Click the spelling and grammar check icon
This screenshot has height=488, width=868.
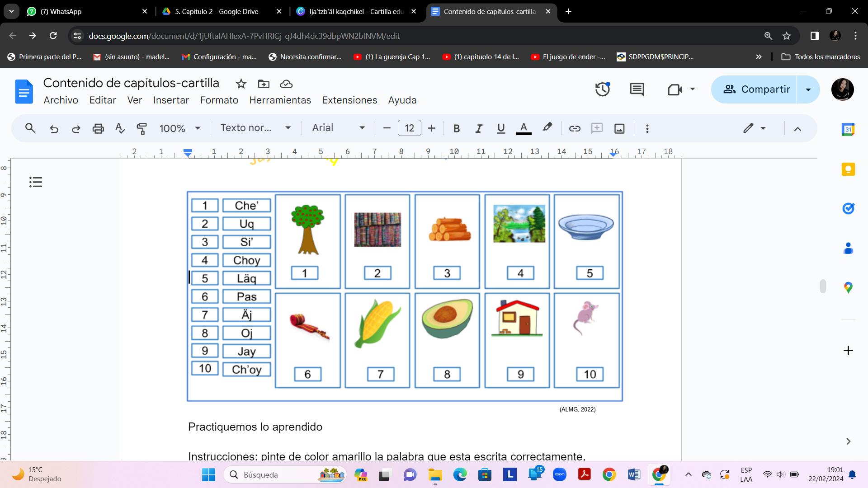[x=120, y=128]
